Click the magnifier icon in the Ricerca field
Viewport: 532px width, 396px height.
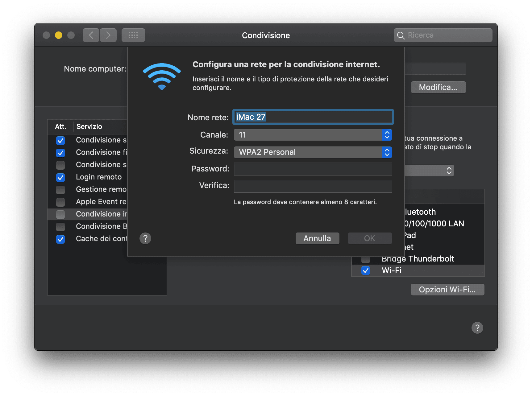tap(401, 35)
